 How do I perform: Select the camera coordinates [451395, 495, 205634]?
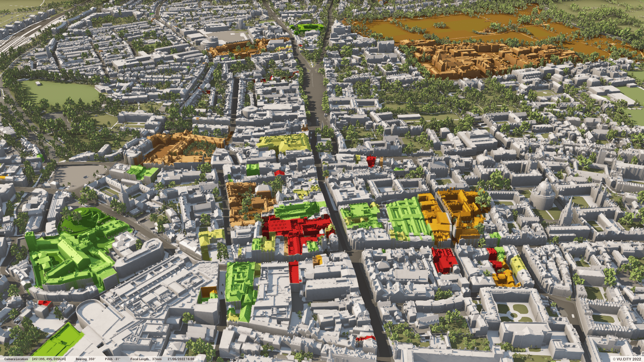[49, 359]
